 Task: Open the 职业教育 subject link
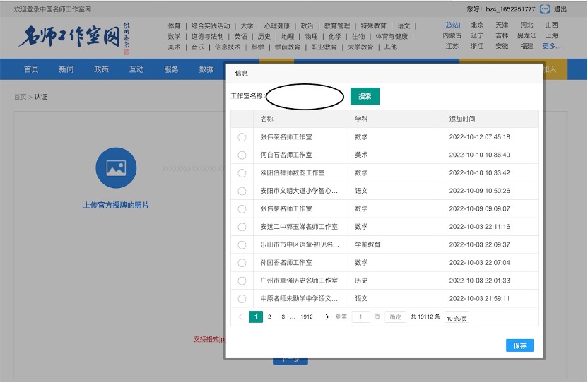point(324,47)
